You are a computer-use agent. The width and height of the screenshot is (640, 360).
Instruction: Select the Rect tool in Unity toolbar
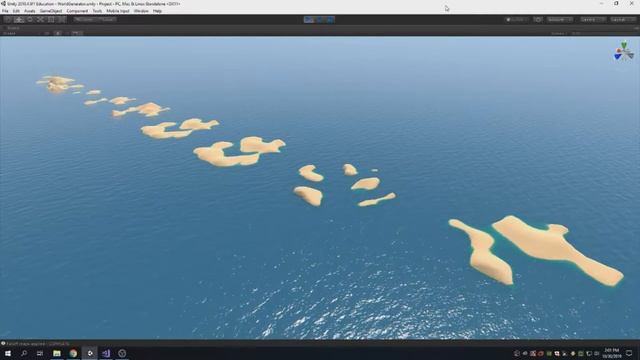(51, 19)
